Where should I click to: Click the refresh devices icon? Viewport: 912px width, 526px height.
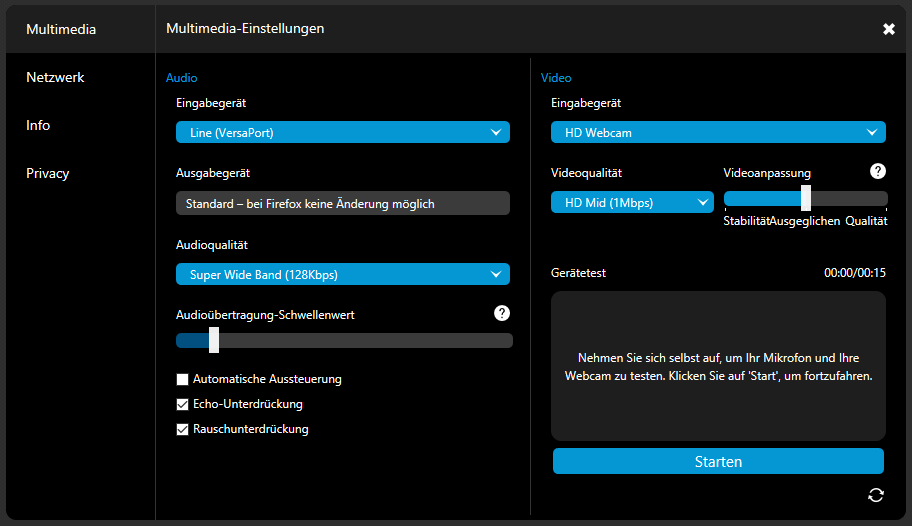(x=876, y=495)
